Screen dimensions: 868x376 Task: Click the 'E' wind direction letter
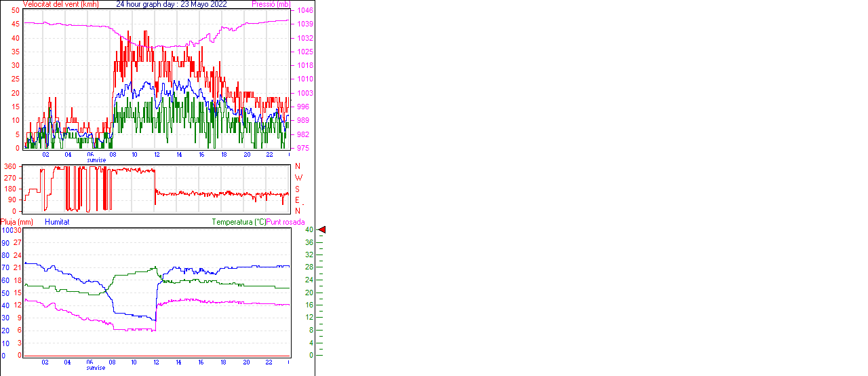(x=298, y=200)
